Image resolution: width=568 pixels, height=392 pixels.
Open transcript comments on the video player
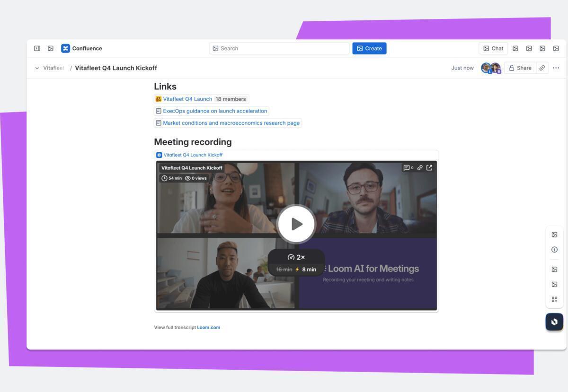click(x=408, y=167)
